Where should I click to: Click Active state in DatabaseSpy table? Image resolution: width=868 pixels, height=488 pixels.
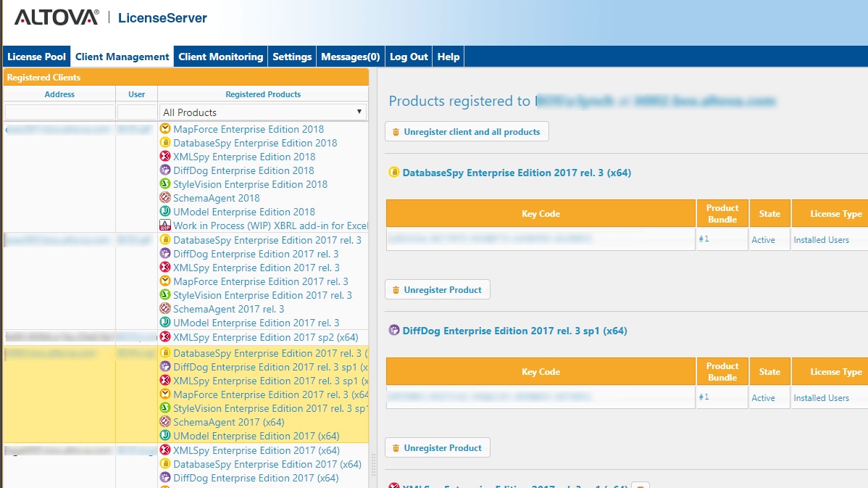pyautogui.click(x=764, y=240)
